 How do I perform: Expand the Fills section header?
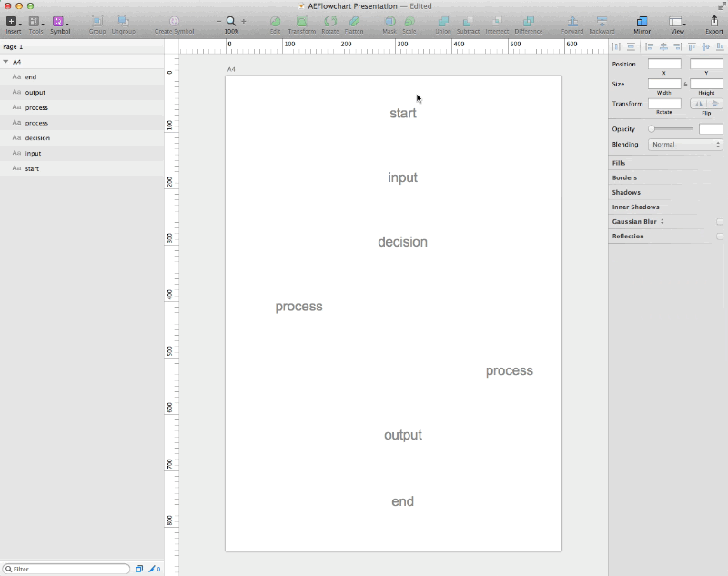619,163
